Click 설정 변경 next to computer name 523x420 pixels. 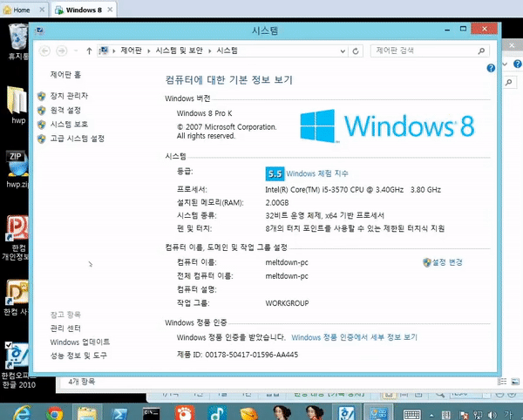pyautogui.click(x=447, y=262)
